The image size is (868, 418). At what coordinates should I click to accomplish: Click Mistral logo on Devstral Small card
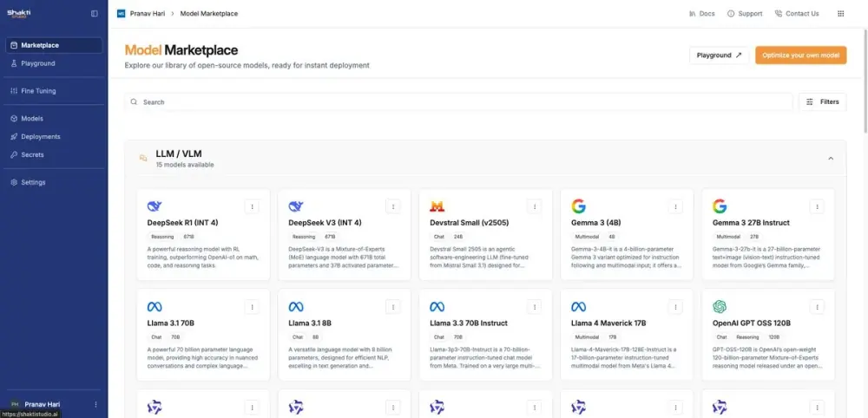437,206
